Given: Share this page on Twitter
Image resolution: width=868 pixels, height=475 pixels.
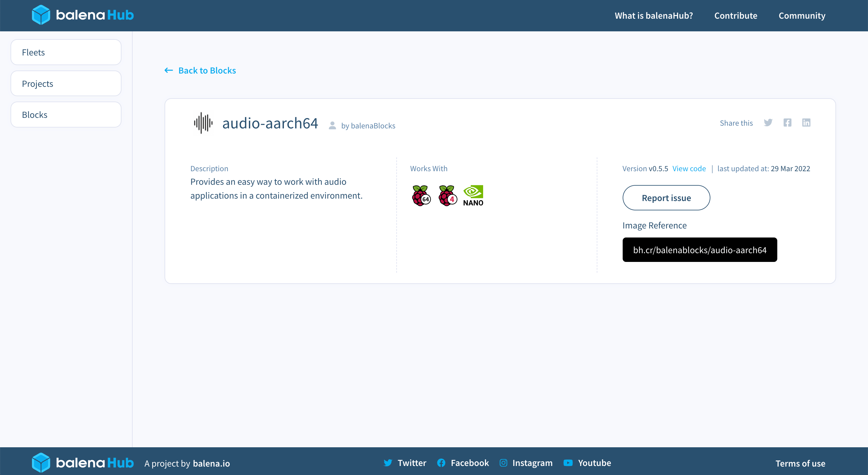Looking at the screenshot, I should pos(768,123).
